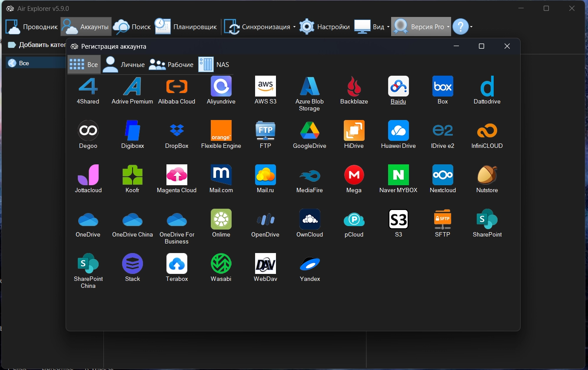Viewport: 588px width, 370px height.
Task: Choose the Yandex disk icon
Action: tap(310, 263)
